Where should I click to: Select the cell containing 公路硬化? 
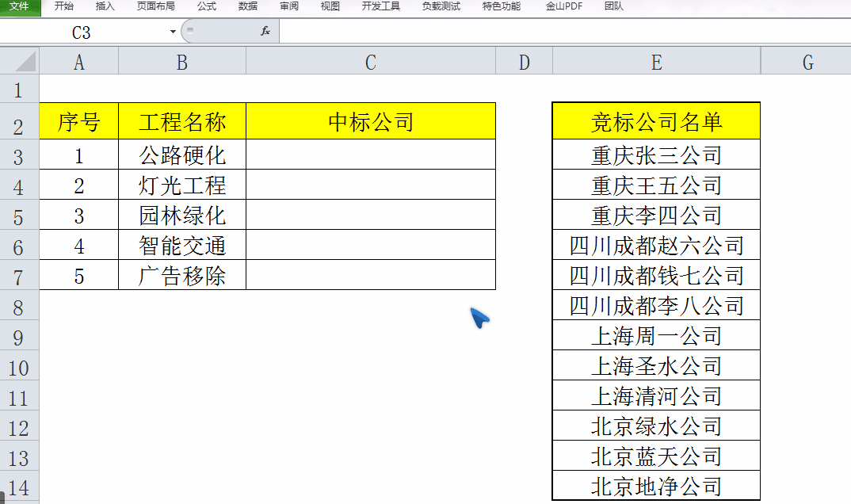pyautogui.click(x=181, y=155)
